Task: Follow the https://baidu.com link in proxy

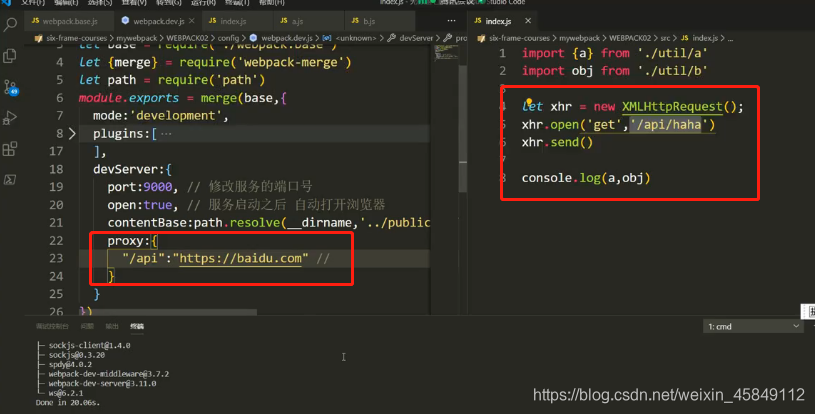Action: click(240, 258)
